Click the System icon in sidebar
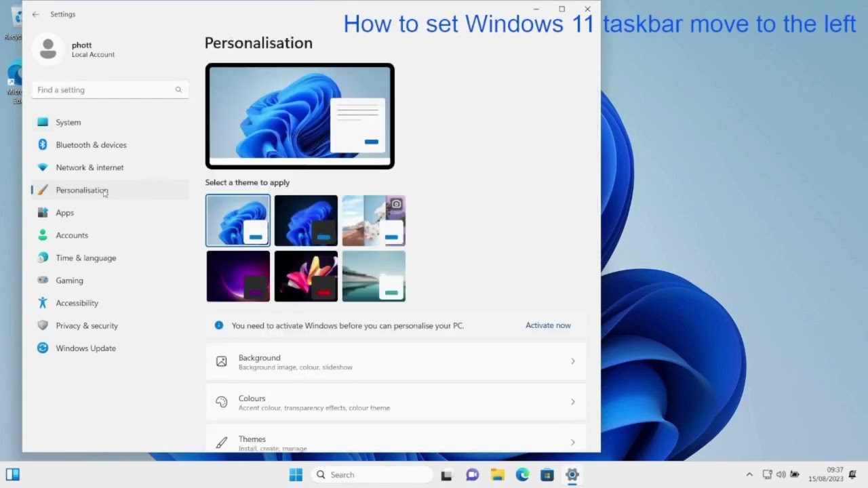The image size is (868, 488). [x=43, y=122]
